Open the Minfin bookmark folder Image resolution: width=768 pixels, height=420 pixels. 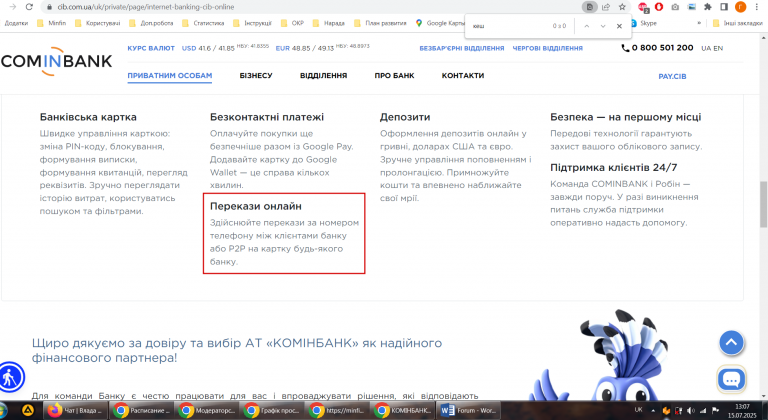click(x=51, y=23)
